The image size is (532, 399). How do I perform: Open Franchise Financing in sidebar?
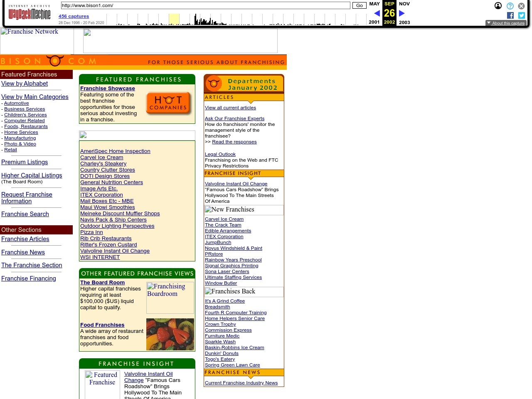[29, 278]
